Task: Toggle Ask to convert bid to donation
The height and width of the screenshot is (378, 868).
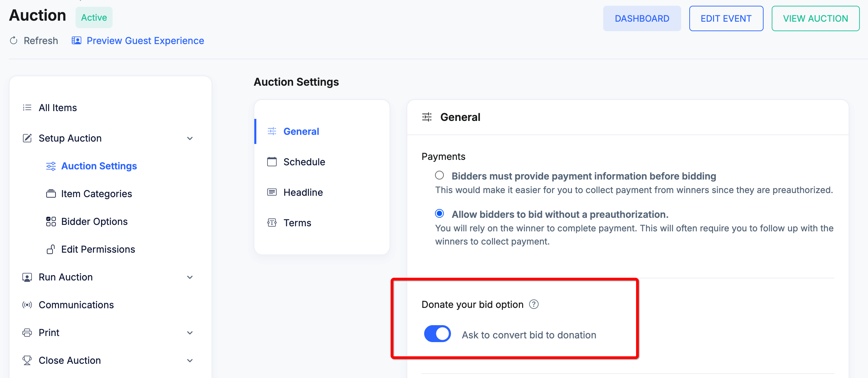Action: [437, 334]
